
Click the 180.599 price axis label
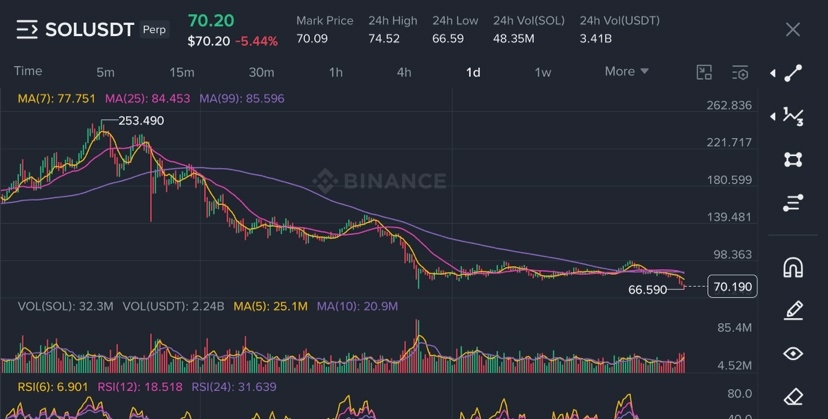click(729, 180)
